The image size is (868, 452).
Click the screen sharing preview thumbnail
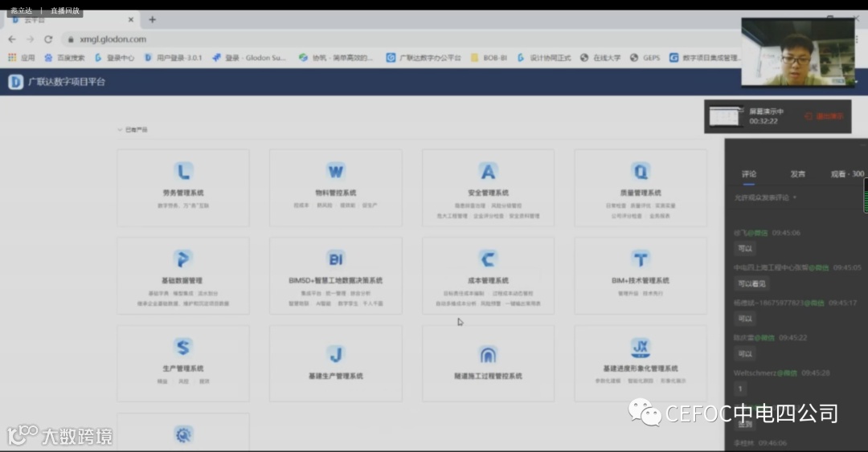click(x=725, y=116)
